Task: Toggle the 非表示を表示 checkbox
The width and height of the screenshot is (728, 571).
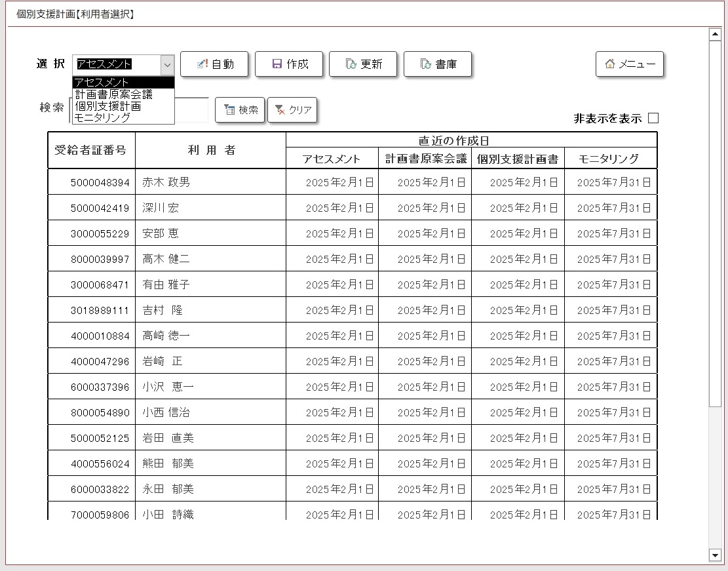Action: (653, 118)
